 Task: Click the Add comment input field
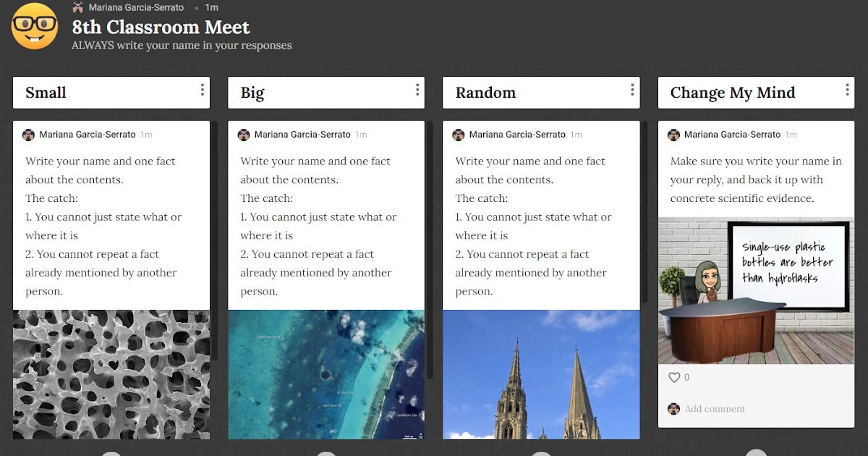[x=723, y=408]
